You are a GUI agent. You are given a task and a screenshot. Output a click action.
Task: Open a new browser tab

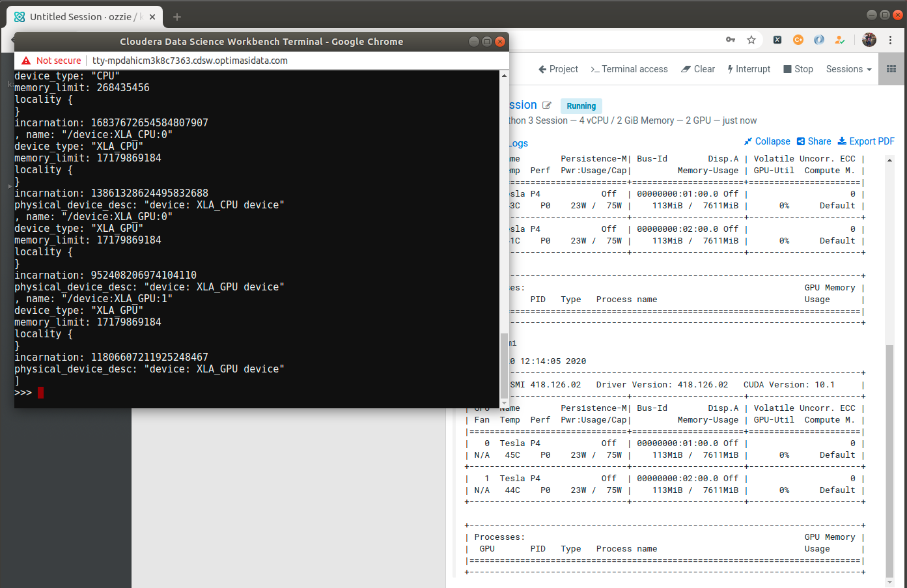[x=177, y=17]
